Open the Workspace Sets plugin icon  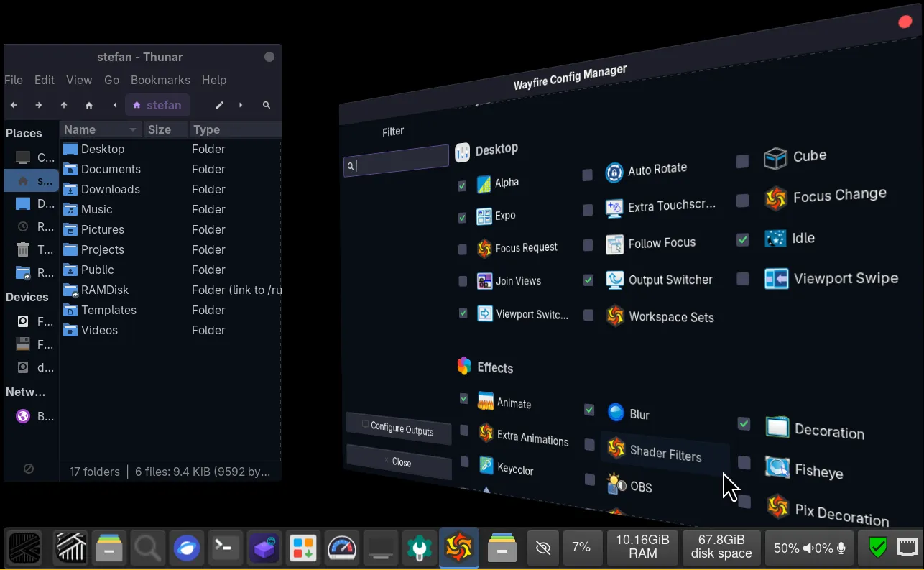615,316
